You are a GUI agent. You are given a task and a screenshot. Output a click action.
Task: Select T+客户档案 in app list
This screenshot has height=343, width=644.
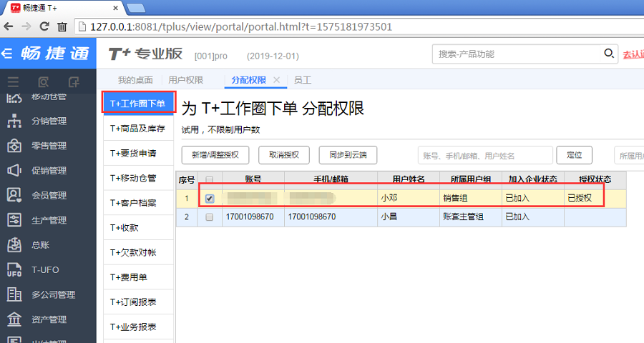point(138,203)
